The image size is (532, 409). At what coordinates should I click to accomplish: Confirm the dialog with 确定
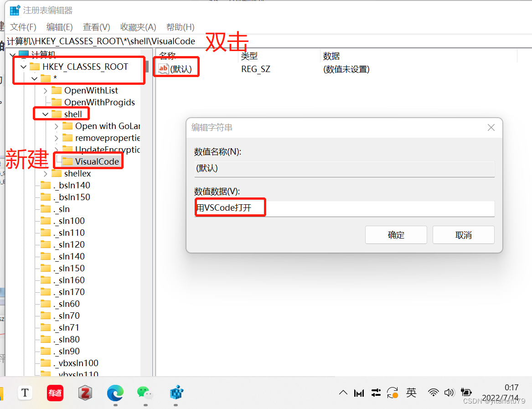pyautogui.click(x=396, y=235)
